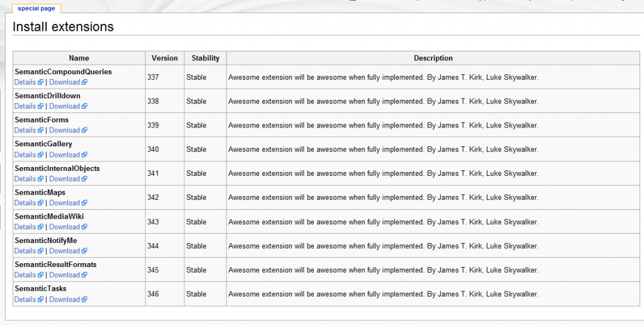Viewport: 644px width, 326px height.
Task: Click the Stability column header
Action: click(206, 58)
